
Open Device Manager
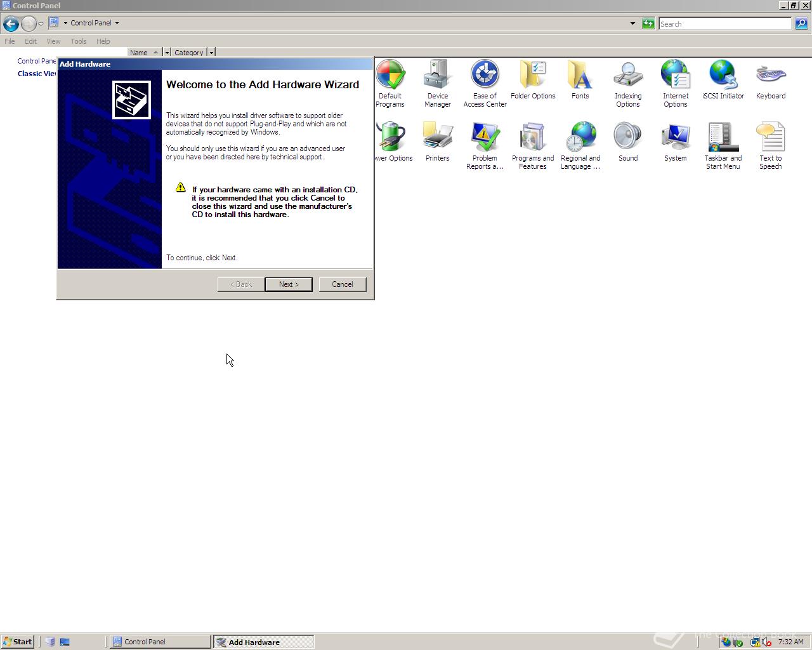point(438,83)
